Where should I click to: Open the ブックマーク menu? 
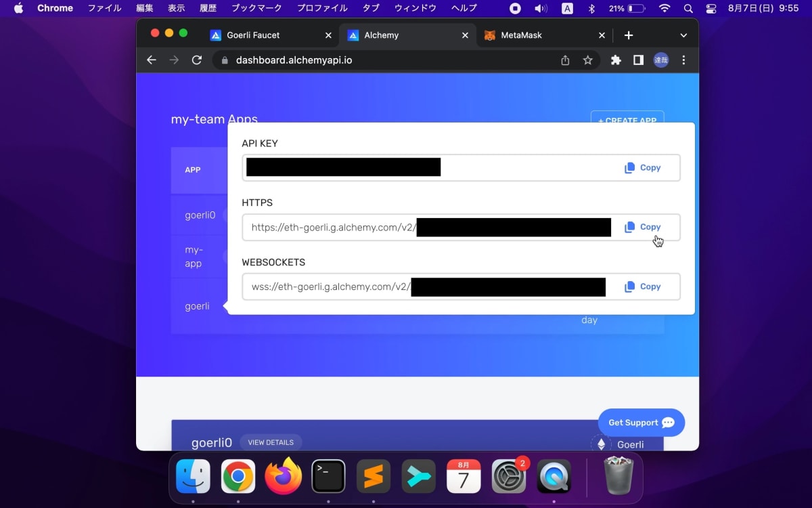pyautogui.click(x=257, y=8)
